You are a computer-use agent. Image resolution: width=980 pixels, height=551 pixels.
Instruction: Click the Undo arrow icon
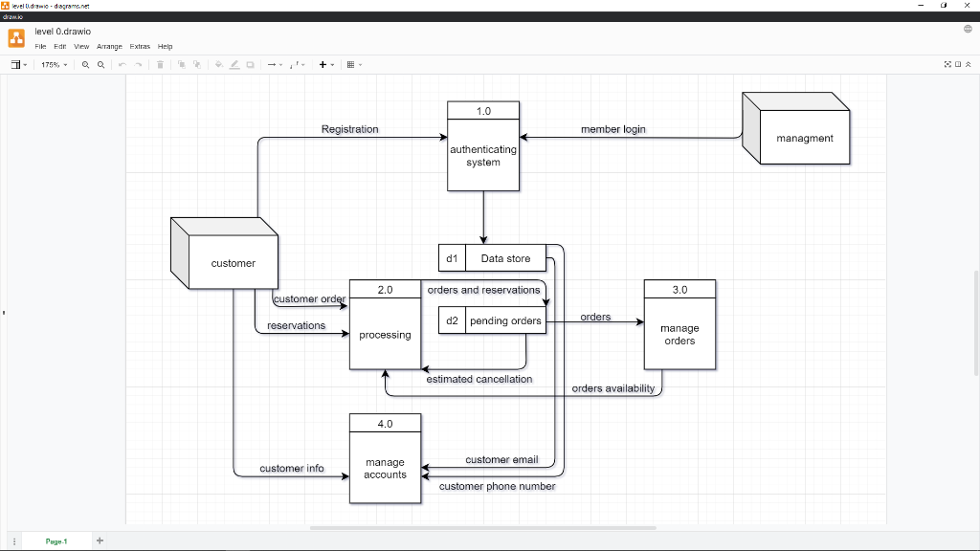122,64
